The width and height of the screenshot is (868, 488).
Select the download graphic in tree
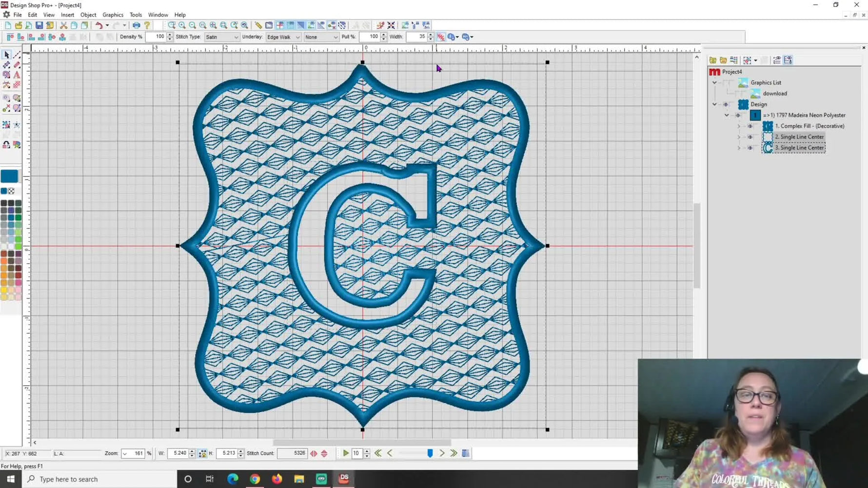(x=775, y=94)
